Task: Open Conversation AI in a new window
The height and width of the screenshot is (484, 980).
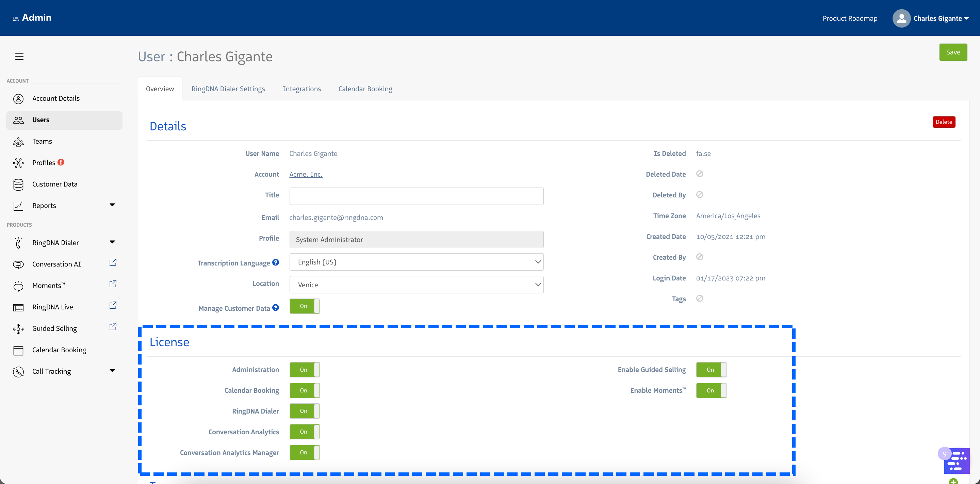Action: click(113, 262)
